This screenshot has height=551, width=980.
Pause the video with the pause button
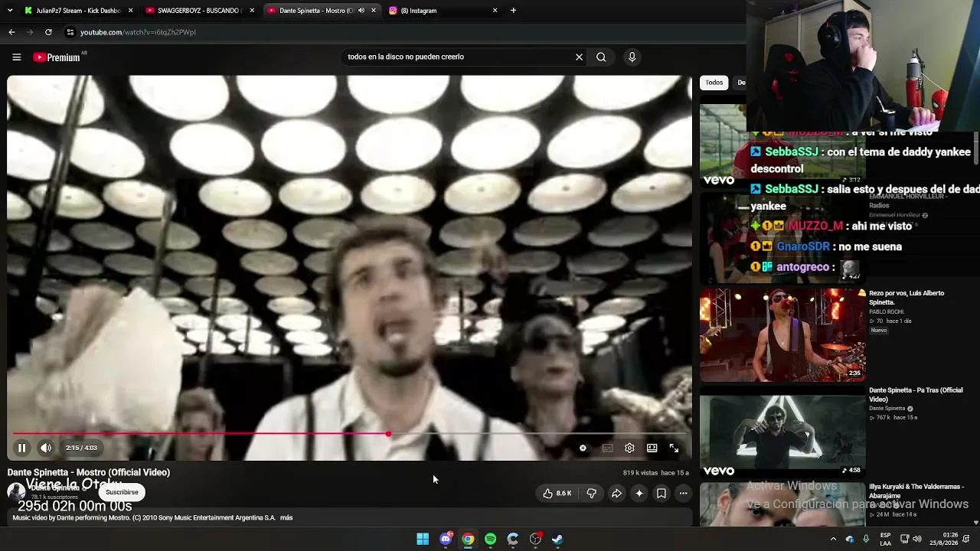tap(22, 448)
